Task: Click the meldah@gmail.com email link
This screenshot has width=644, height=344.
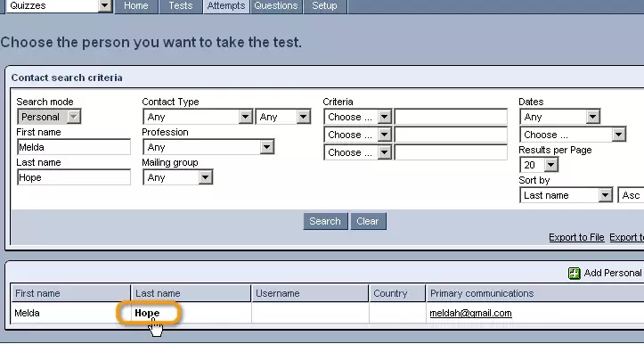Action: tap(470, 313)
